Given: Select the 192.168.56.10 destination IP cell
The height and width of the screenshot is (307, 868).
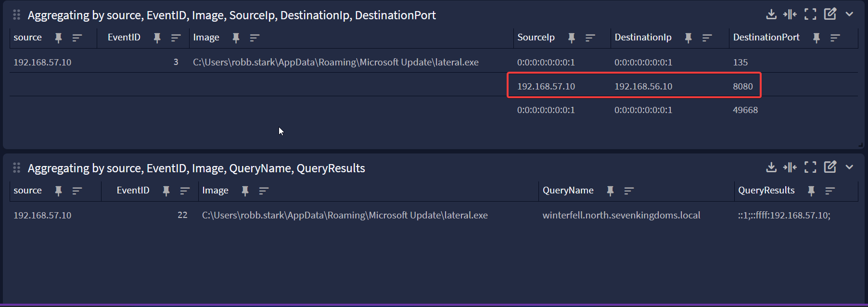Looking at the screenshot, I should click(643, 87).
